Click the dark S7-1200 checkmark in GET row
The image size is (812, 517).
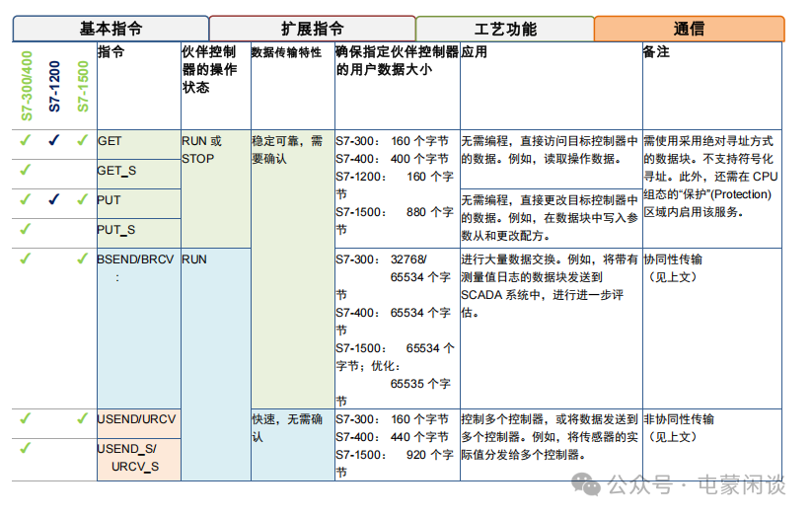(x=54, y=140)
